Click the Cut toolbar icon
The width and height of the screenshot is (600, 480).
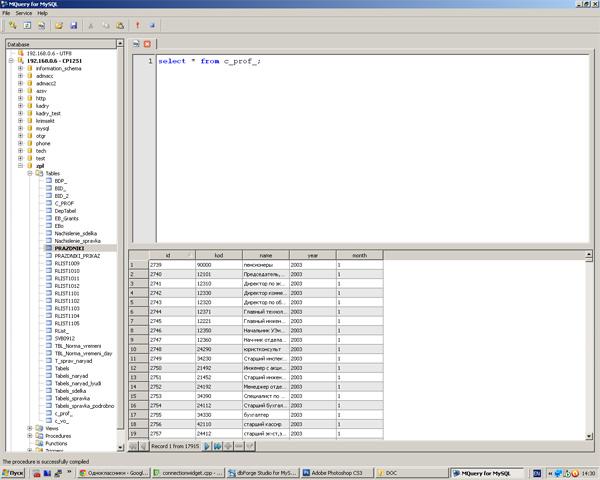pyautogui.click(x=91, y=26)
